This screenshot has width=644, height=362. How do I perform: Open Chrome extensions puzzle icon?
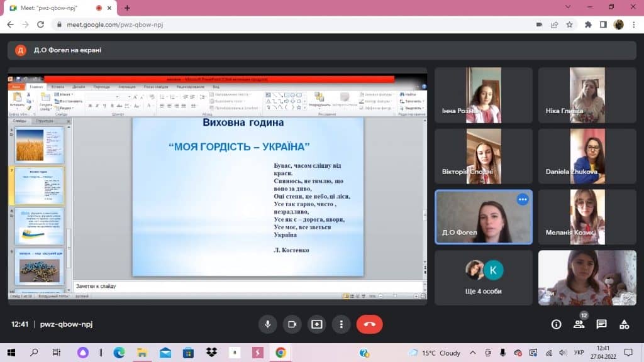pos(588,25)
